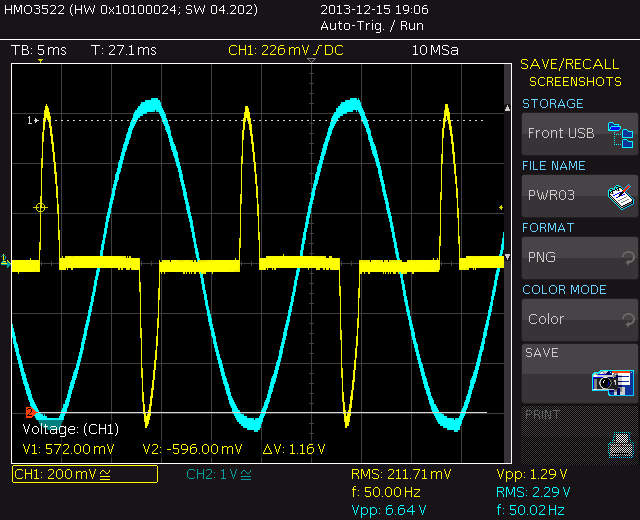Select the channel 1 ground marker
The image size is (640, 520).
pyautogui.click(x=5, y=260)
